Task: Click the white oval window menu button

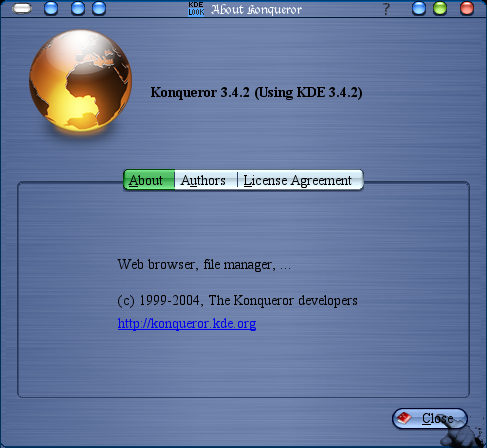Action: coord(22,9)
